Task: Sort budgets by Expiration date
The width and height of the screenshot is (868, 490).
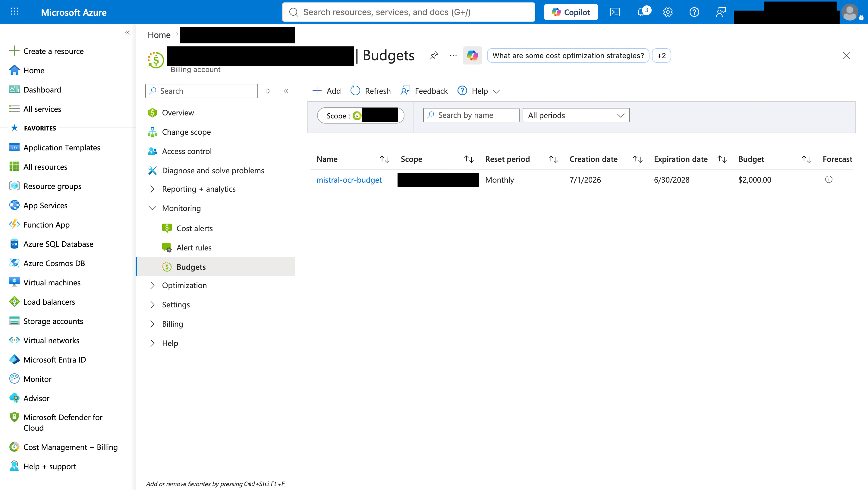Action: point(722,159)
